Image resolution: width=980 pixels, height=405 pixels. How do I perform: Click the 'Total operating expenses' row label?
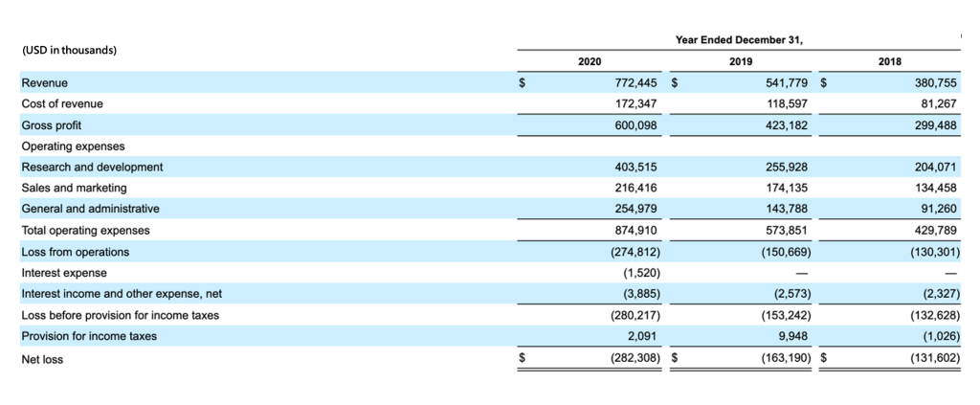[x=85, y=231]
